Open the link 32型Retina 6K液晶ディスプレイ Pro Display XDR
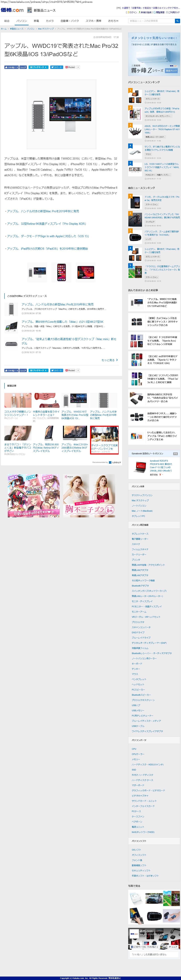The height and width of the screenshot is (980, 181). coord(46,224)
